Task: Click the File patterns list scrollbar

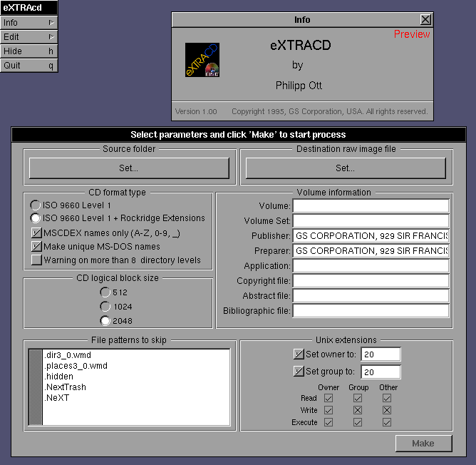Action: point(36,387)
